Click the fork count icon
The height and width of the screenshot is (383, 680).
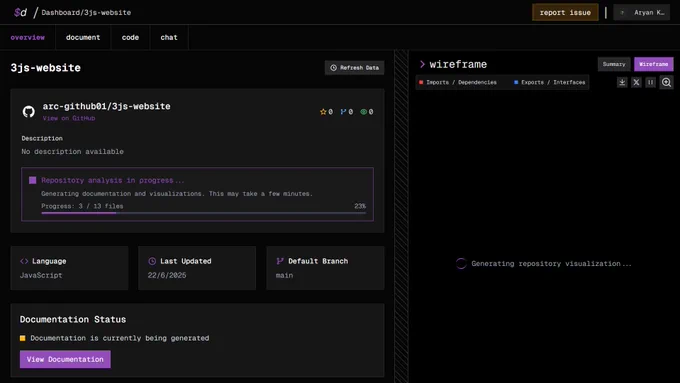[343, 112]
